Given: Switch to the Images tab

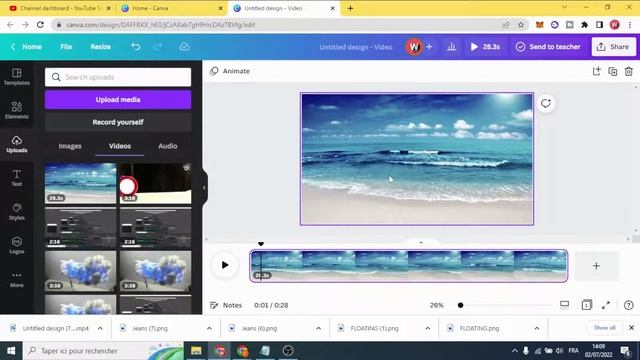Looking at the screenshot, I should point(70,146).
